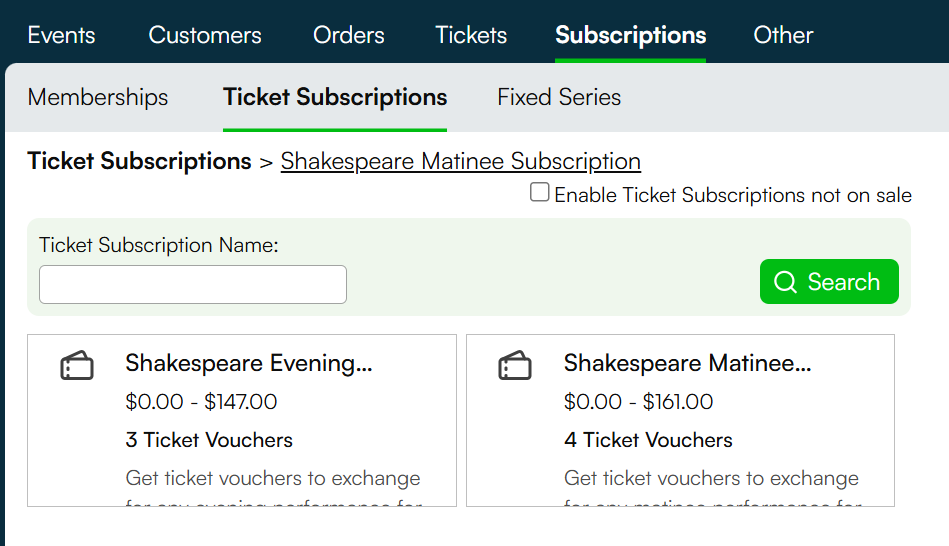Open the Shakespeare Evening subscription title
Screen dimensions: 949x546
click(249, 363)
